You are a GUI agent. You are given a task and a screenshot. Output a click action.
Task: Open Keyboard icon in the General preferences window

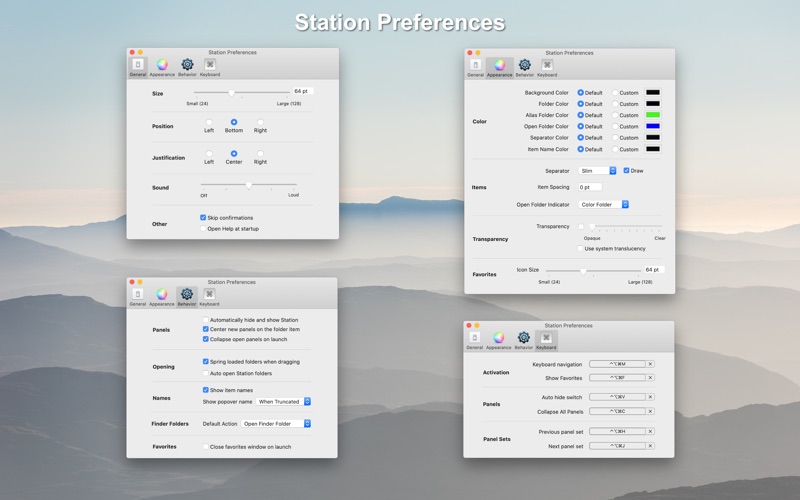[x=210, y=64]
